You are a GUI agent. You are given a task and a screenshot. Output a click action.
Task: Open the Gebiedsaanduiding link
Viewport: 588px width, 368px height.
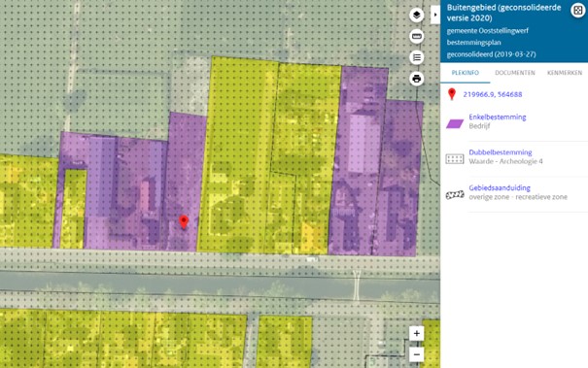pyautogui.click(x=500, y=187)
